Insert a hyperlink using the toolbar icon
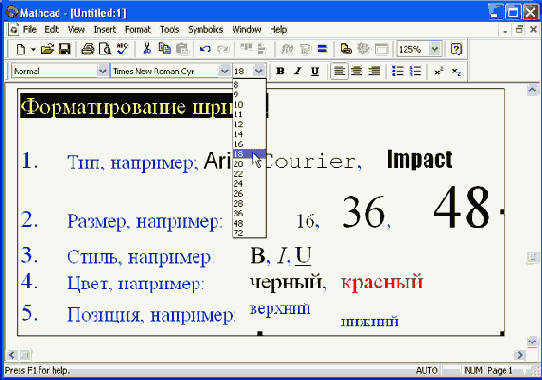Image resolution: width=542 pixels, height=380 pixels. (346, 49)
